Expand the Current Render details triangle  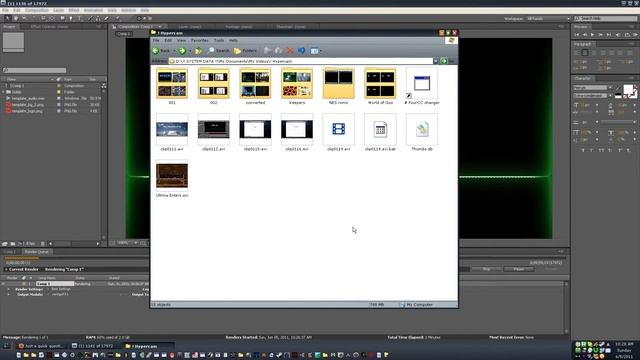[x=6, y=269]
